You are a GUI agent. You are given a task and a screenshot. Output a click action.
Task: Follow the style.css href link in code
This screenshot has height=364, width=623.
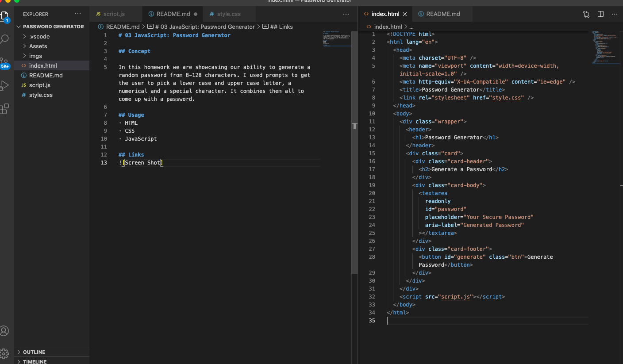[x=508, y=98]
